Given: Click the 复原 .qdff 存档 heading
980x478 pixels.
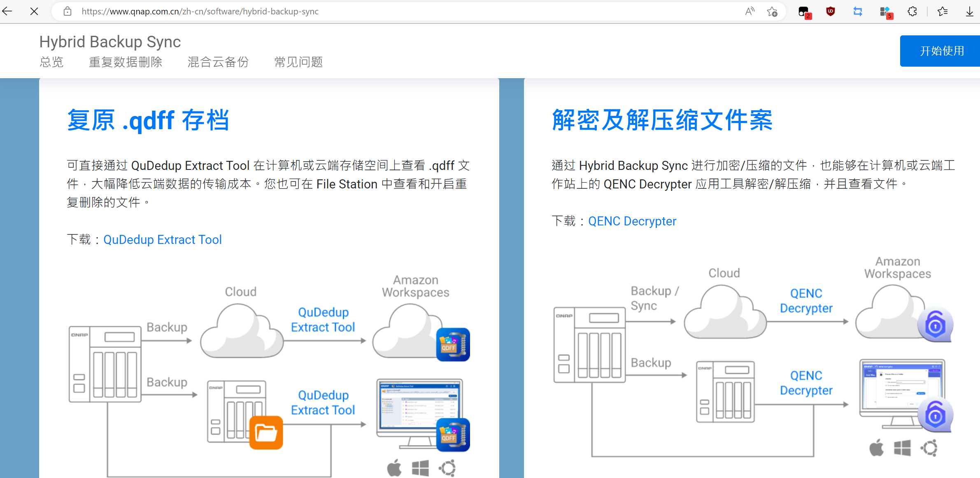Looking at the screenshot, I should [x=148, y=120].
